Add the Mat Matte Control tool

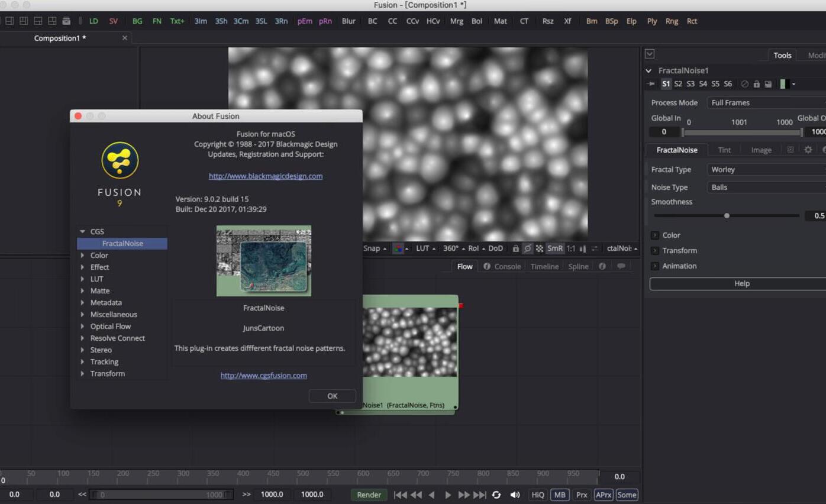[x=501, y=21]
